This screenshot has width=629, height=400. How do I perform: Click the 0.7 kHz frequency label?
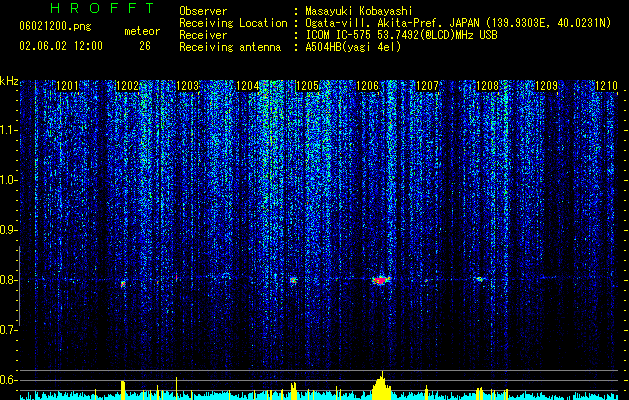tap(9, 330)
